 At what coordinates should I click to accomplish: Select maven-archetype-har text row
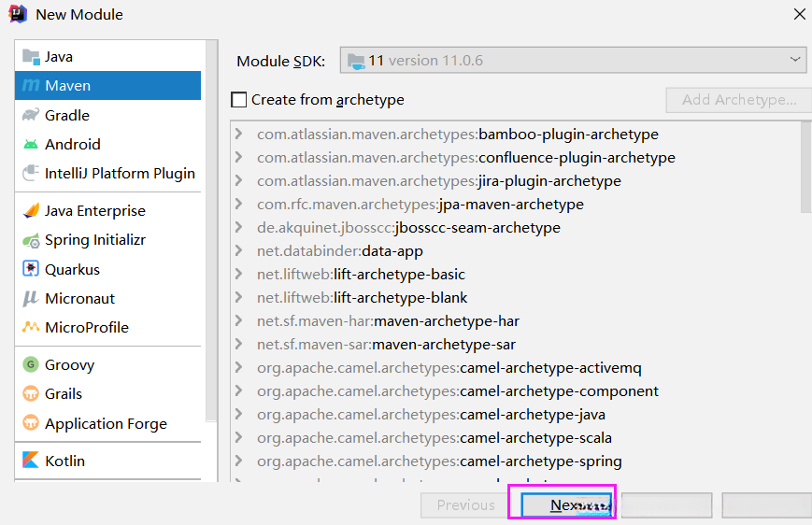(389, 321)
